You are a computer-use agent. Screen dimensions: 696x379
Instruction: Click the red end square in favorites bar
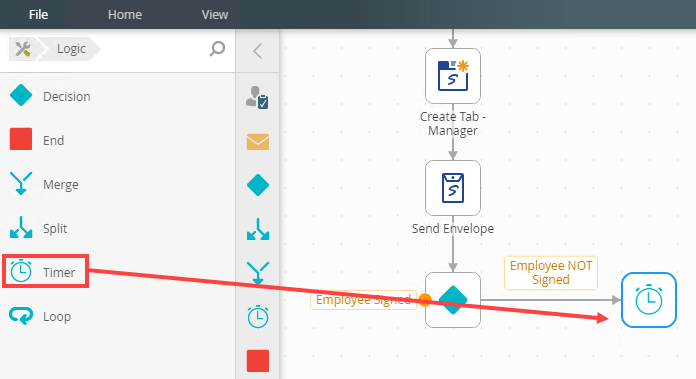pyautogui.click(x=258, y=360)
